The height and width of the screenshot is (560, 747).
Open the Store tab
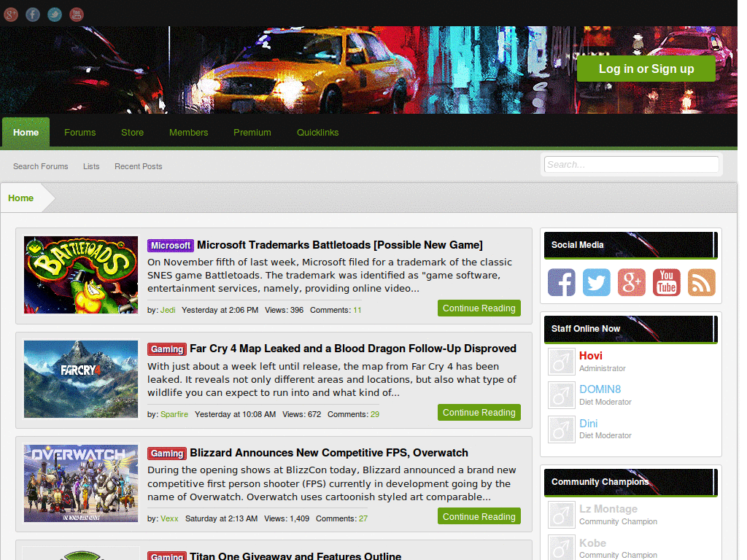(x=133, y=133)
